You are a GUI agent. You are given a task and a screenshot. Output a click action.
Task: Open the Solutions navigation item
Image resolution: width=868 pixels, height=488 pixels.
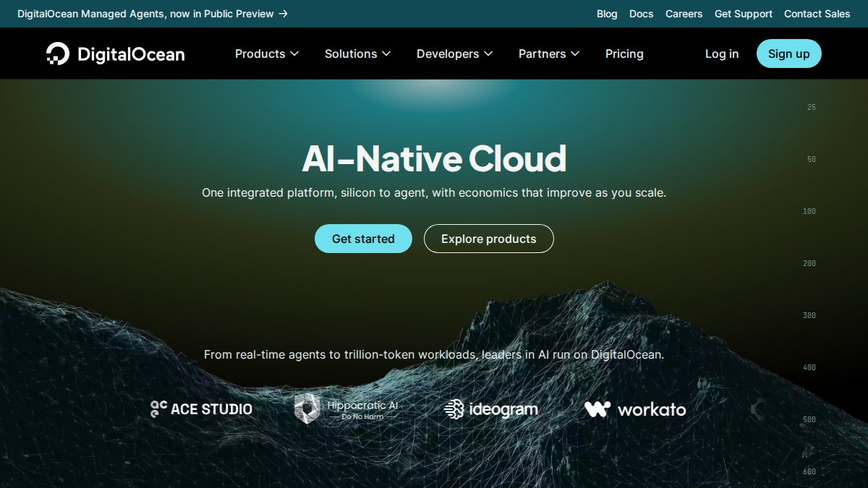tap(358, 53)
